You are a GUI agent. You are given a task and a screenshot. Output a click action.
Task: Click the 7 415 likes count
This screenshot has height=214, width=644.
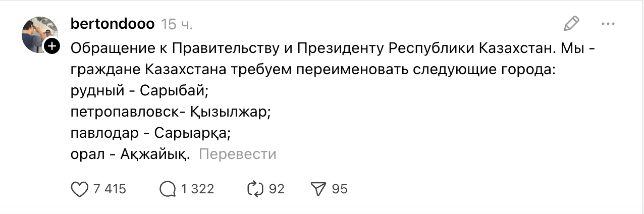(110, 189)
